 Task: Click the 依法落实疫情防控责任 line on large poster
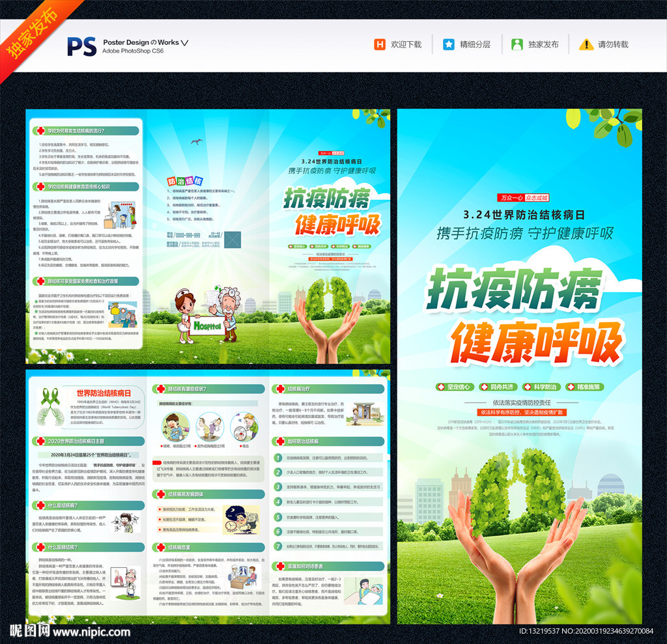(522, 402)
